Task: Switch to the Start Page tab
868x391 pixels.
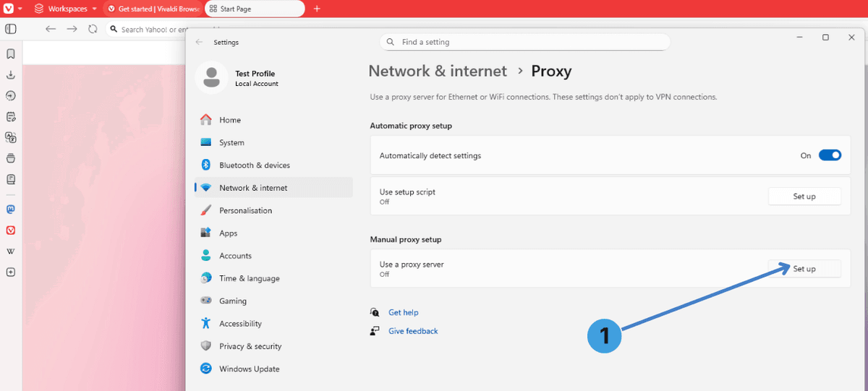Action: (x=254, y=9)
